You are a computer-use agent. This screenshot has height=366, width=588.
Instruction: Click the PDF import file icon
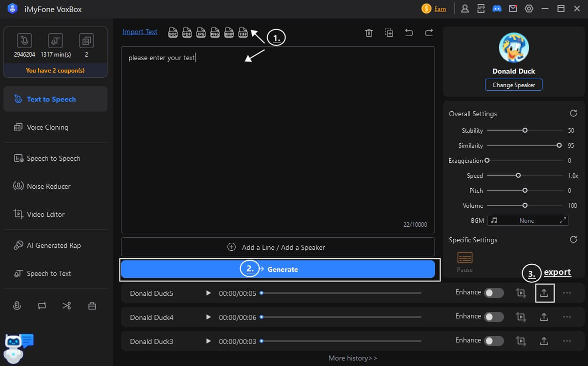pos(186,32)
